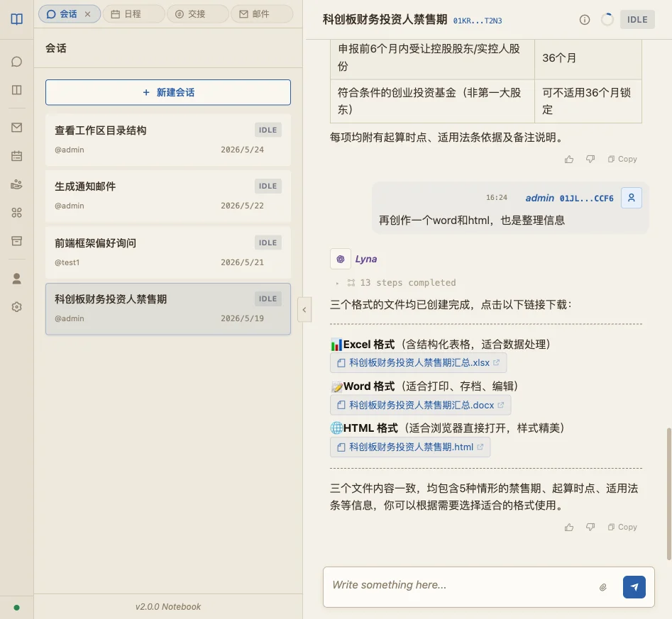Click the external link icon next to docx file
The width and height of the screenshot is (672, 619).
pyautogui.click(x=500, y=405)
